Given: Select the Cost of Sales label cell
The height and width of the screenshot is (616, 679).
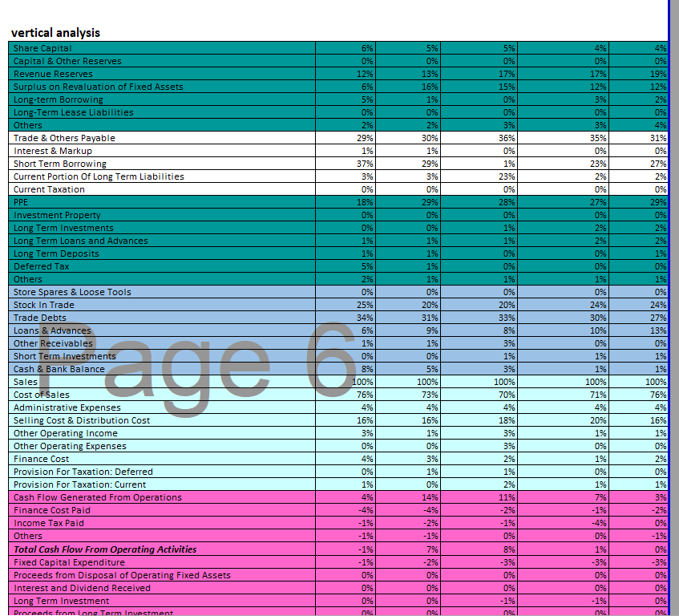Looking at the screenshot, I should pyautogui.click(x=38, y=395).
